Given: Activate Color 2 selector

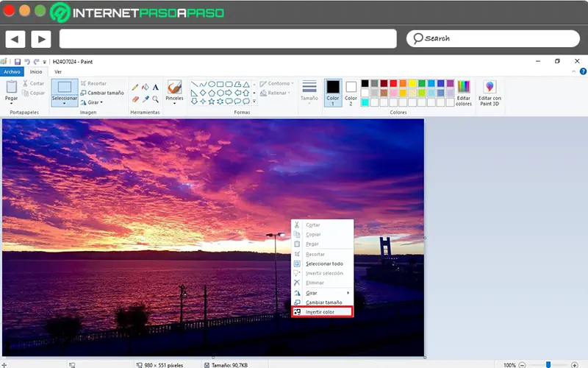Looking at the screenshot, I should (x=351, y=93).
